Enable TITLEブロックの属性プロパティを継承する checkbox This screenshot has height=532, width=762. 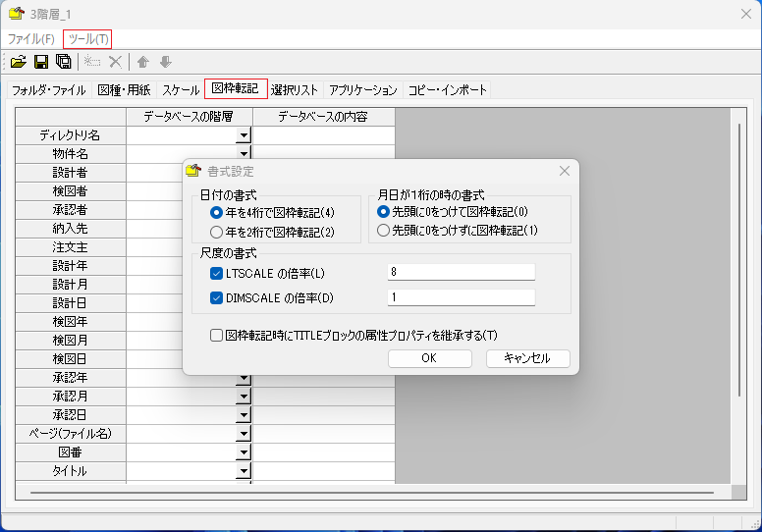216,336
